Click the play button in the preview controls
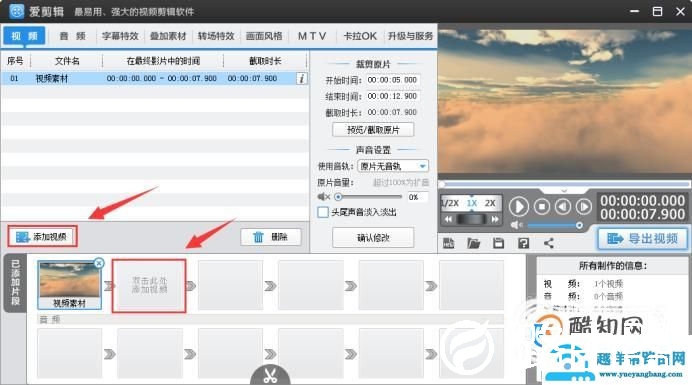The image size is (692, 385). 519,207
